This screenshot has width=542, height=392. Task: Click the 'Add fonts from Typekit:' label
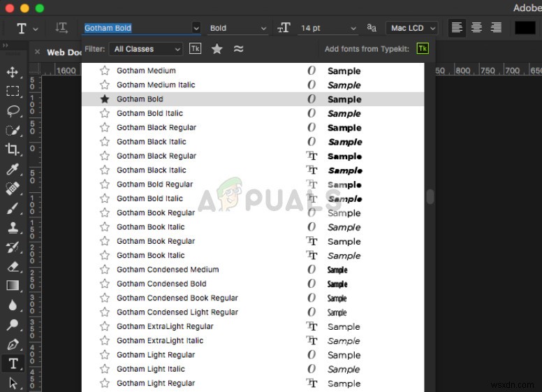(x=367, y=49)
